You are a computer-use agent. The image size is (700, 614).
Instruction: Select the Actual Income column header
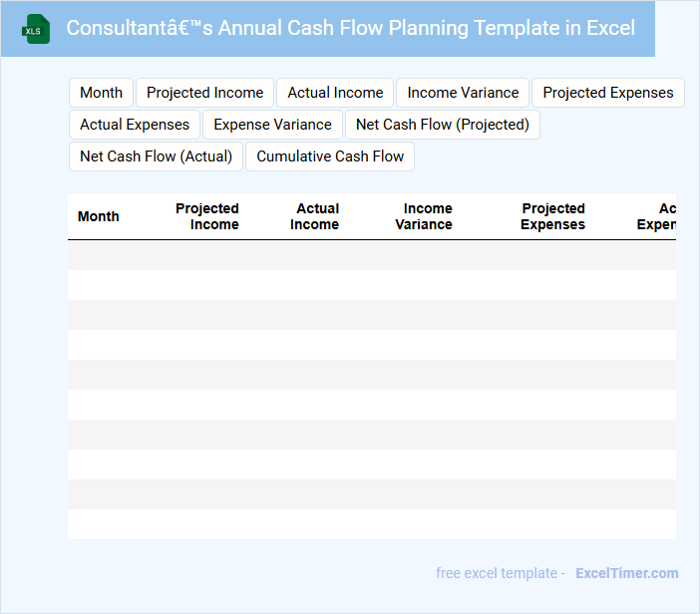(x=315, y=216)
